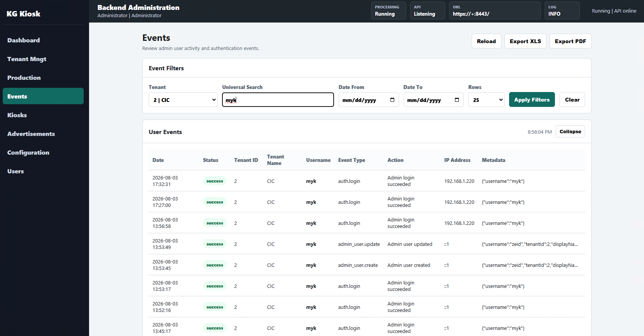Click the Reload button
The image size is (644, 336).
pyautogui.click(x=486, y=41)
